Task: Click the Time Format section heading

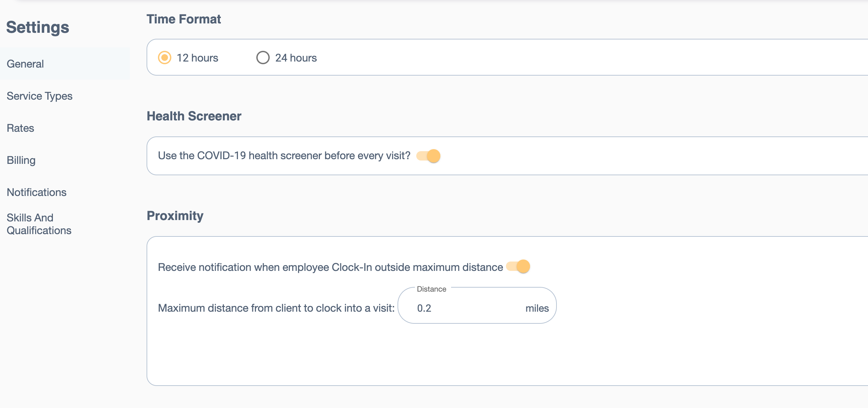Action: click(x=184, y=19)
